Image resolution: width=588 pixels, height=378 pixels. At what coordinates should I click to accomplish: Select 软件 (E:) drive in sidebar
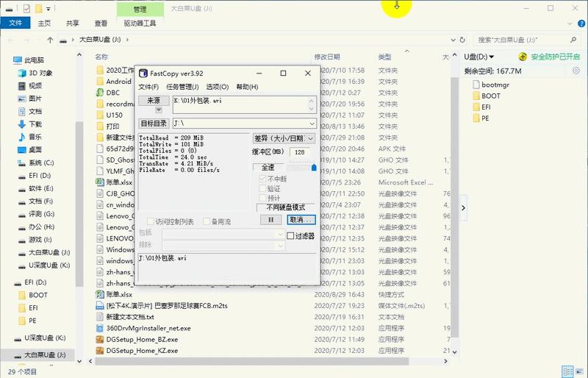pos(40,188)
